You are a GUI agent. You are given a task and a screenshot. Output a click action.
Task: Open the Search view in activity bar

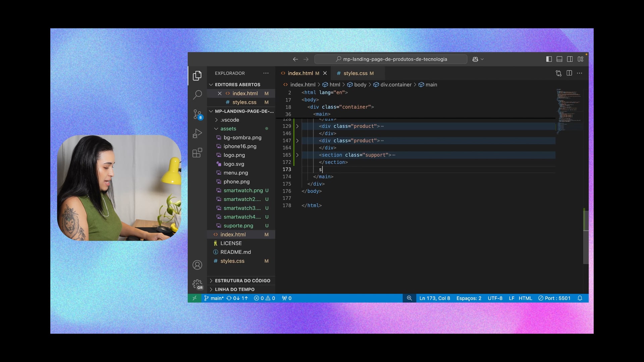click(197, 95)
